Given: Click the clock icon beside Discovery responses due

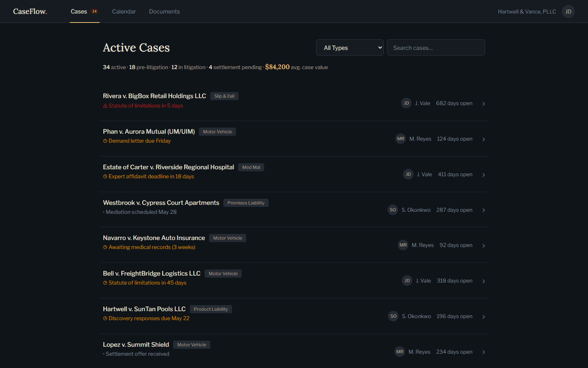Looking at the screenshot, I should (x=105, y=319).
